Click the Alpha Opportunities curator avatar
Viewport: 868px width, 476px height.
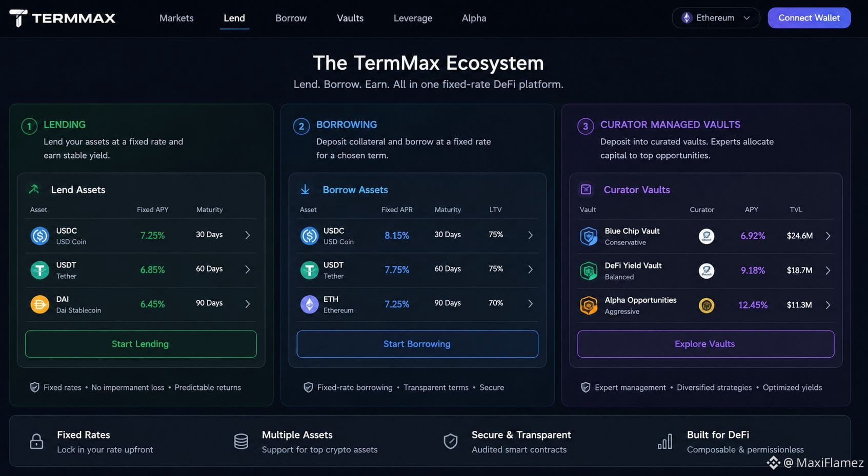coord(706,305)
